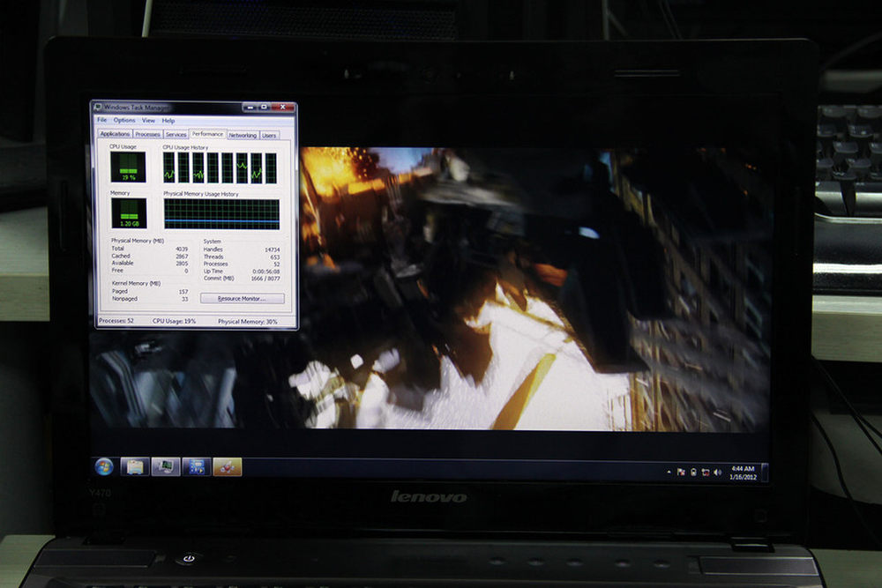Open the Action Center flag icon
This screenshot has width=882, height=588.
[x=681, y=473]
